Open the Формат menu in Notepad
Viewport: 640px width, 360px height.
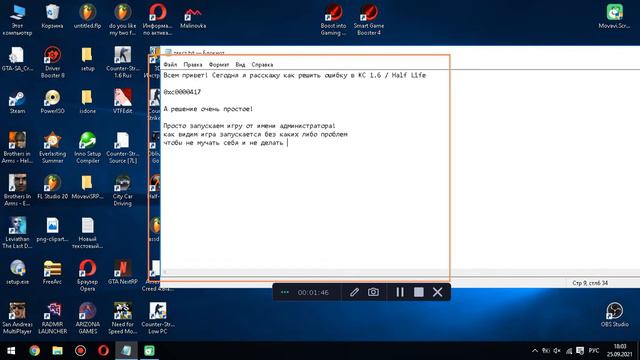(x=219, y=64)
